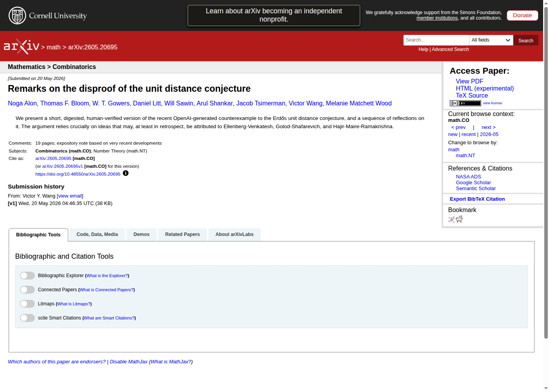This screenshot has height=392, width=549.
Task: Click the Donate button
Action: (522, 15)
